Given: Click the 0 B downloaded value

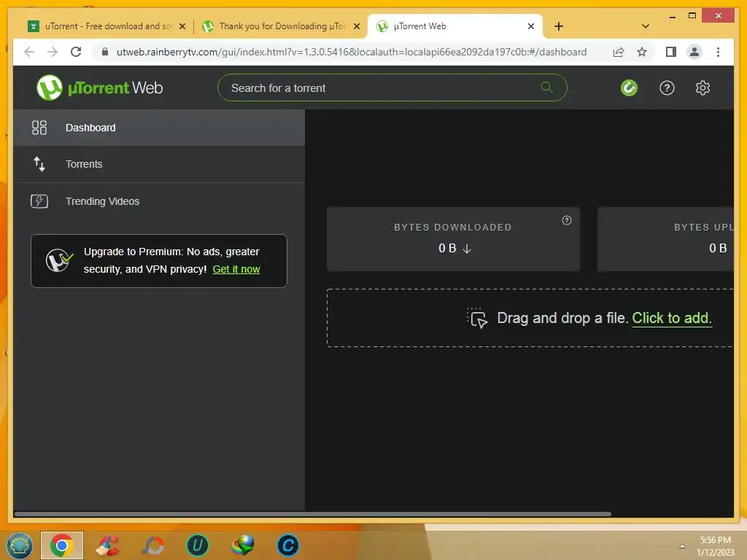Looking at the screenshot, I should pyautogui.click(x=454, y=248).
